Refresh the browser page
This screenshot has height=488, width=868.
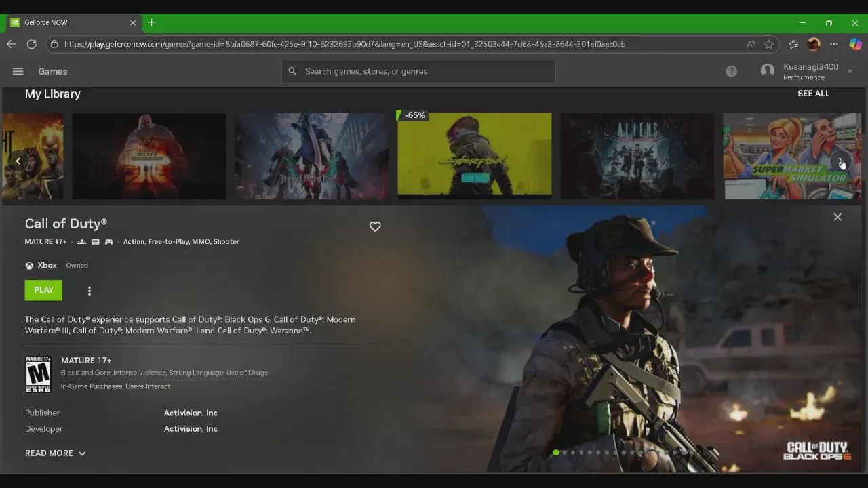(x=31, y=44)
